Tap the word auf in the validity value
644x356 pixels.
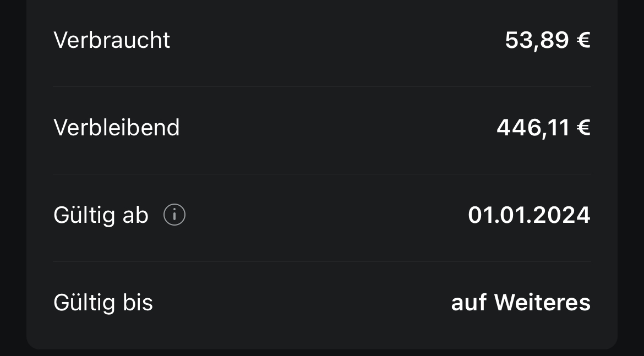(468, 303)
